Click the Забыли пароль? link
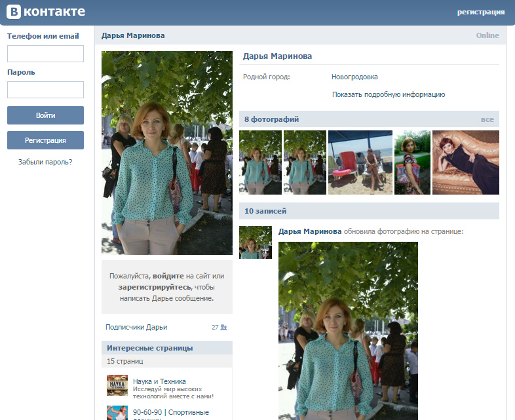The width and height of the screenshot is (515, 420). (45, 161)
